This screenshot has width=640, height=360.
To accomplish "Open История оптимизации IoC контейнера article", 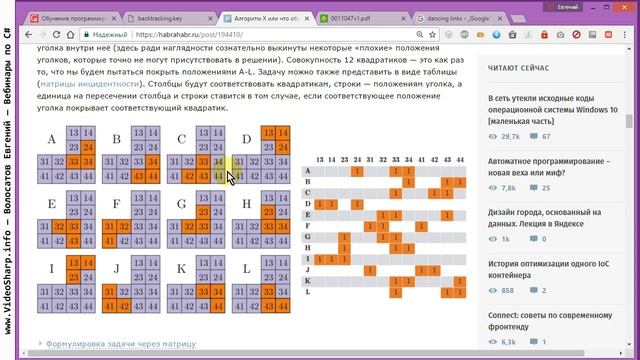I will 549,269.
